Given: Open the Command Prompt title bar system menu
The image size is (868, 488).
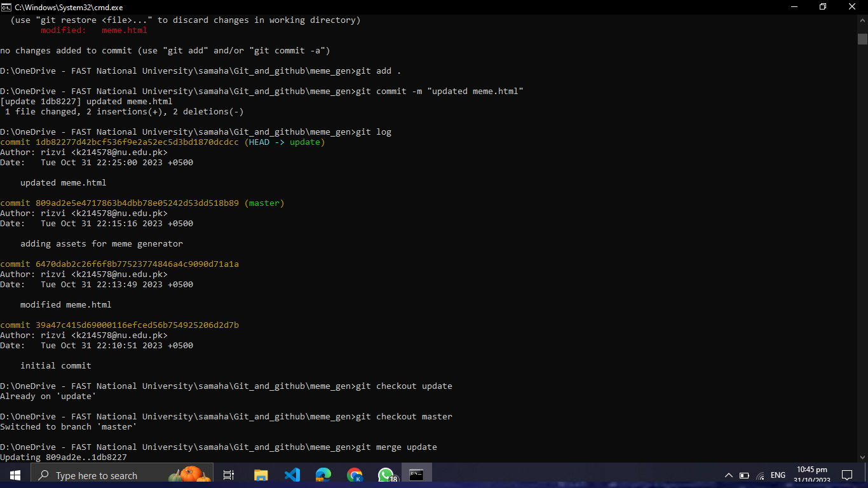Looking at the screenshot, I should point(6,7).
